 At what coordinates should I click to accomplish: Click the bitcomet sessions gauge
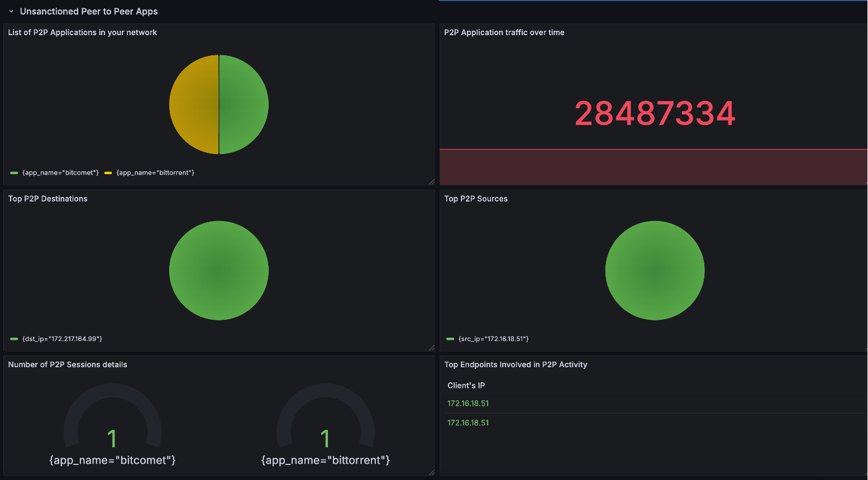point(113,416)
